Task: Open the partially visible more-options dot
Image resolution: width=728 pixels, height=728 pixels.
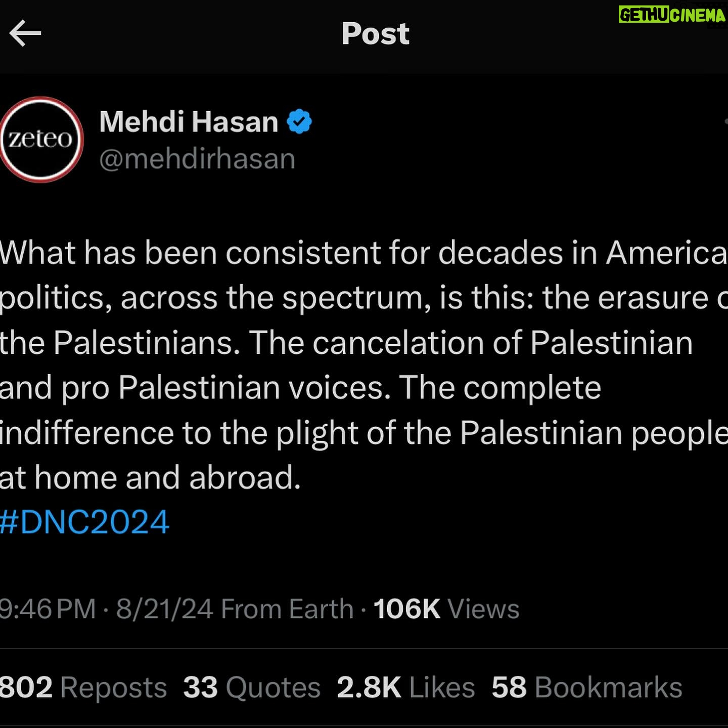Action: [725, 122]
